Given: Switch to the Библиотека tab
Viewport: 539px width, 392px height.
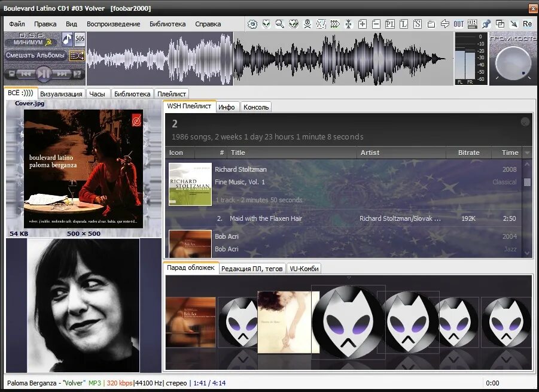Looking at the screenshot, I should click(132, 94).
